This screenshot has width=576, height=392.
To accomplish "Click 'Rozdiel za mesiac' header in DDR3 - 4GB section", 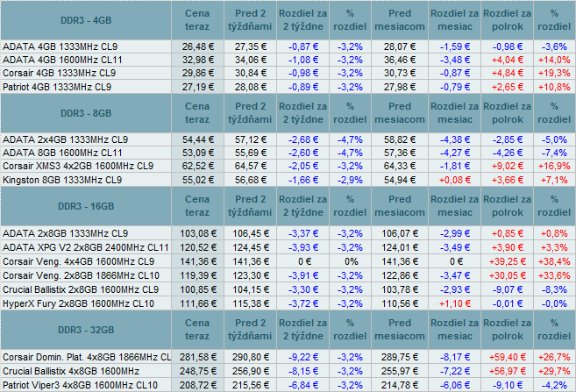I will tap(454, 20).
